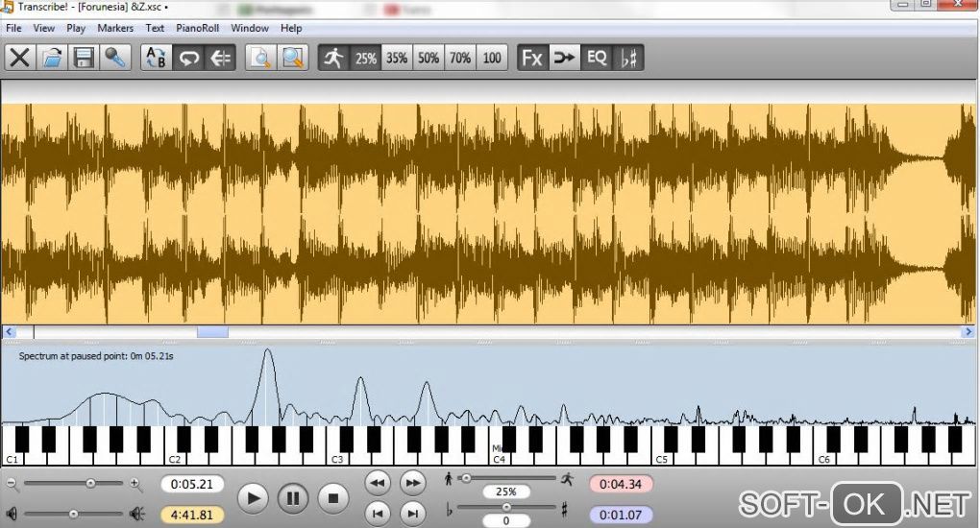980x528 pixels.
Task: Set playback speed to 35%
Action: 397,58
